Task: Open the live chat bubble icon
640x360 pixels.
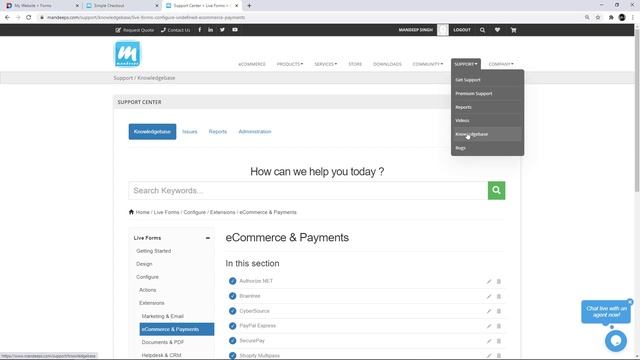Action: pos(616,340)
